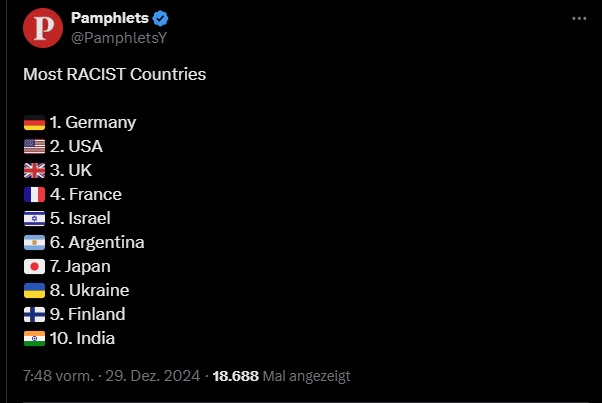The height and width of the screenshot is (403, 602).
Task: Click the Germany flag emoji
Action: tap(34, 122)
